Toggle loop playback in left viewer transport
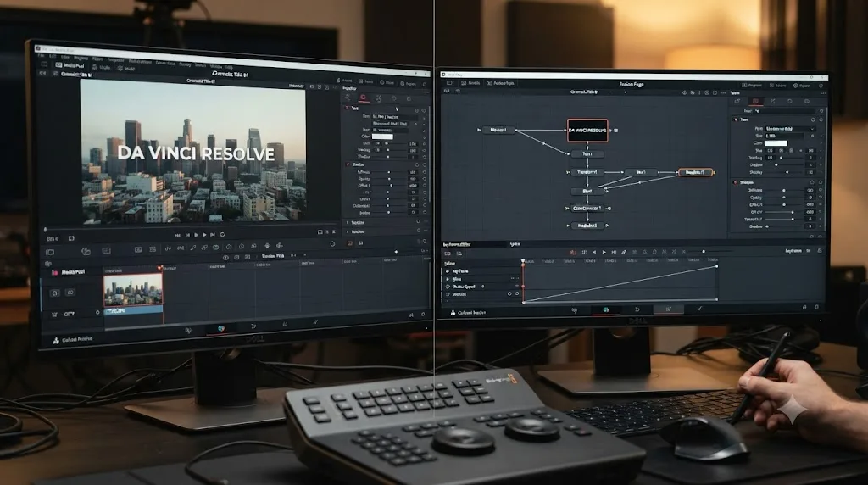The image size is (868, 485). click(x=223, y=235)
